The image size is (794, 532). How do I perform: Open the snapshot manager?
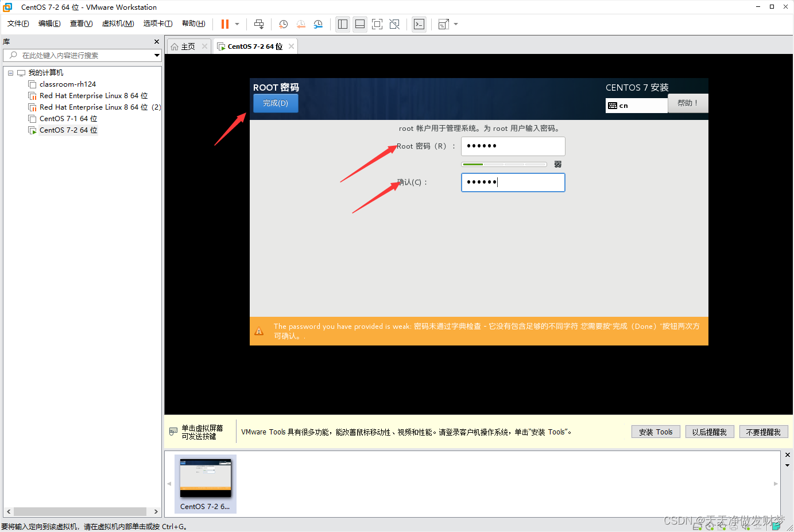click(x=318, y=24)
